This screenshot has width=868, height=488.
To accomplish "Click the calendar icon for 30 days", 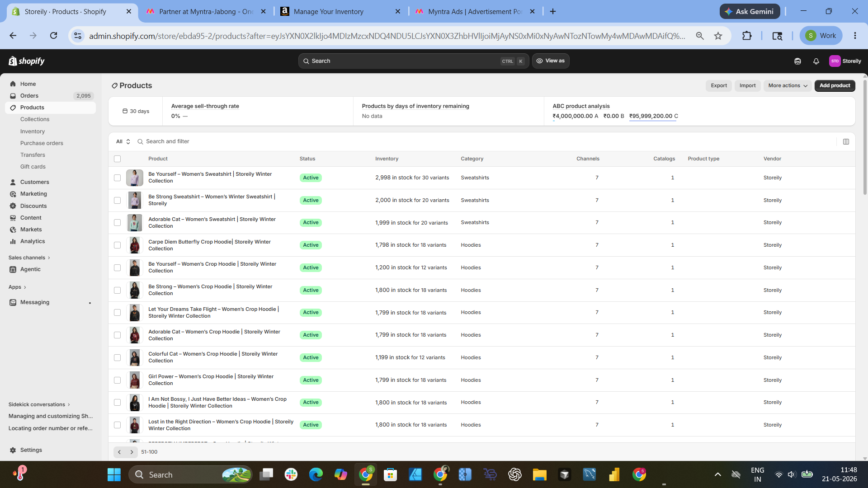I will pos(125,111).
